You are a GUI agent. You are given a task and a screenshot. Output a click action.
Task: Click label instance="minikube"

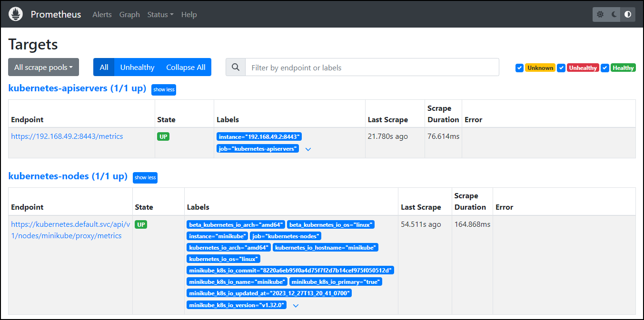coord(217,236)
